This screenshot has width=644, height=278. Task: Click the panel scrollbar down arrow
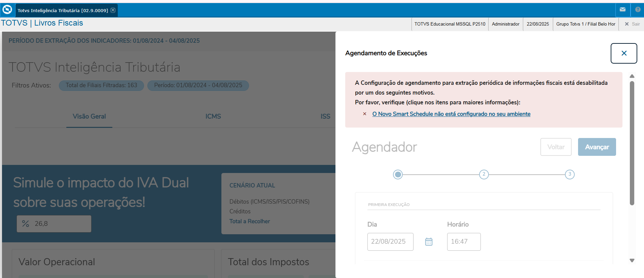coord(632,260)
